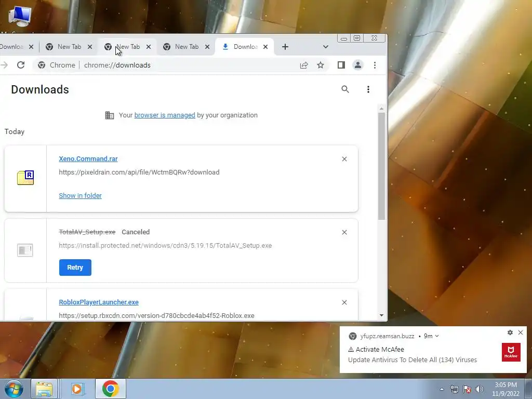Click the Show desktop button strip
The width and height of the screenshot is (532, 399).
[528, 389]
